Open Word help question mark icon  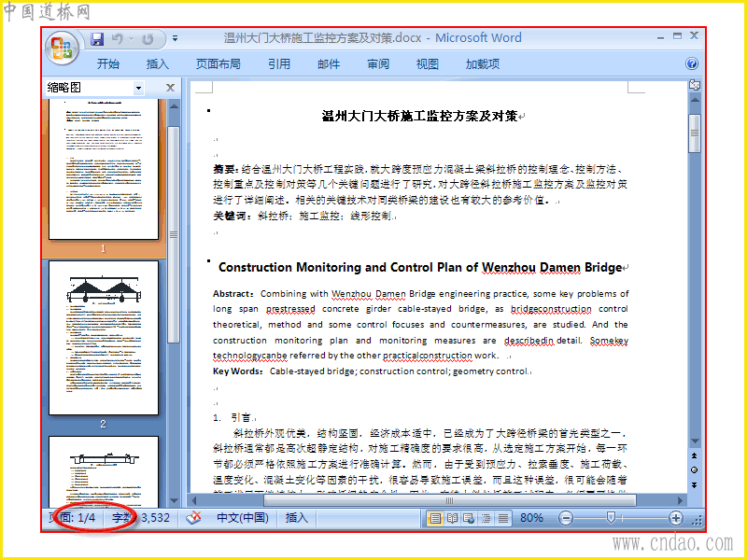[x=692, y=63]
